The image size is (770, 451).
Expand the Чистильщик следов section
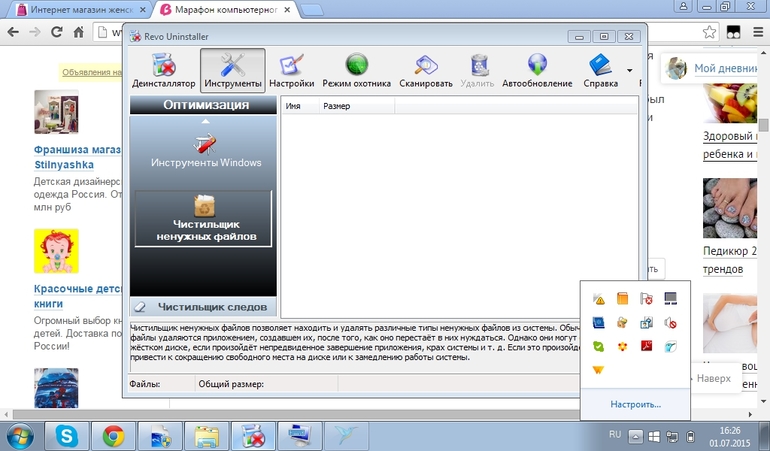(x=203, y=307)
